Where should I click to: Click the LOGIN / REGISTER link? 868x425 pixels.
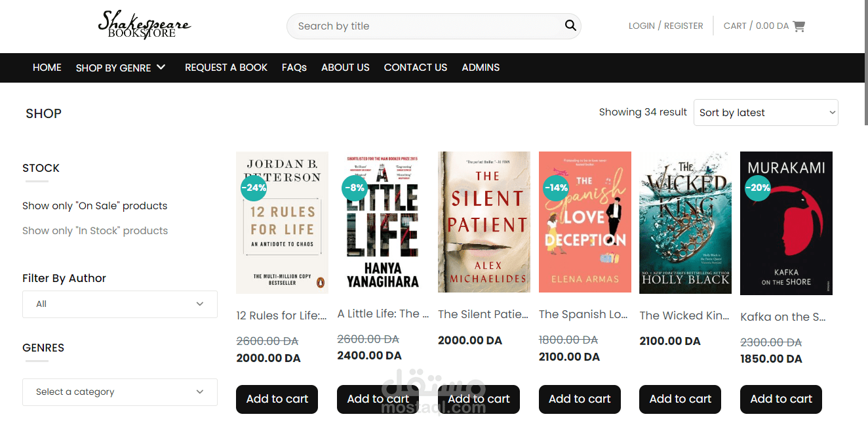pos(665,26)
